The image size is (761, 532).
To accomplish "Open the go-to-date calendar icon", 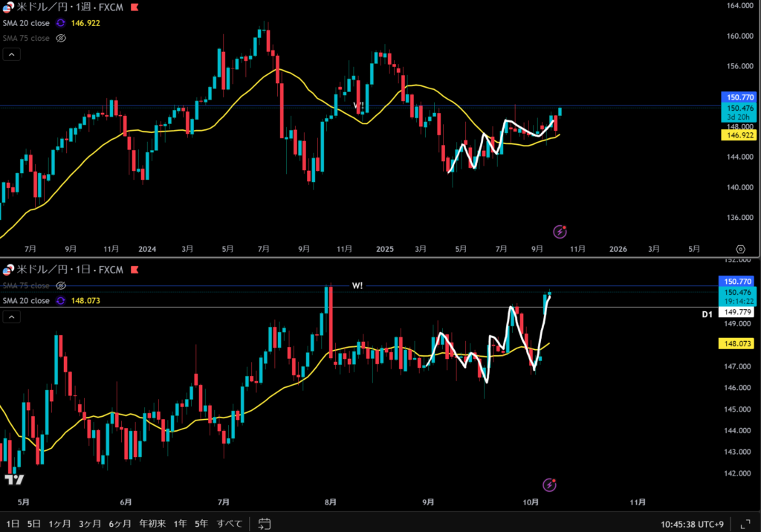I will click(x=266, y=523).
